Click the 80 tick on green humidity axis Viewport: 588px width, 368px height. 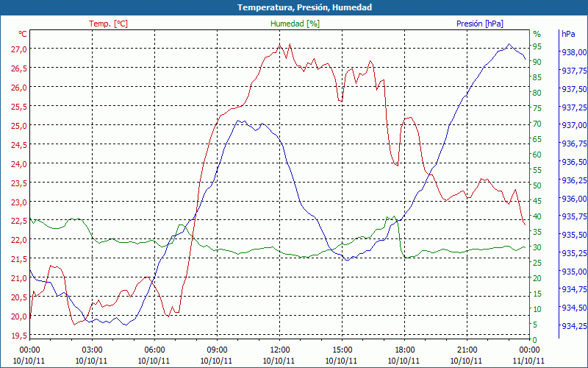(537, 93)
